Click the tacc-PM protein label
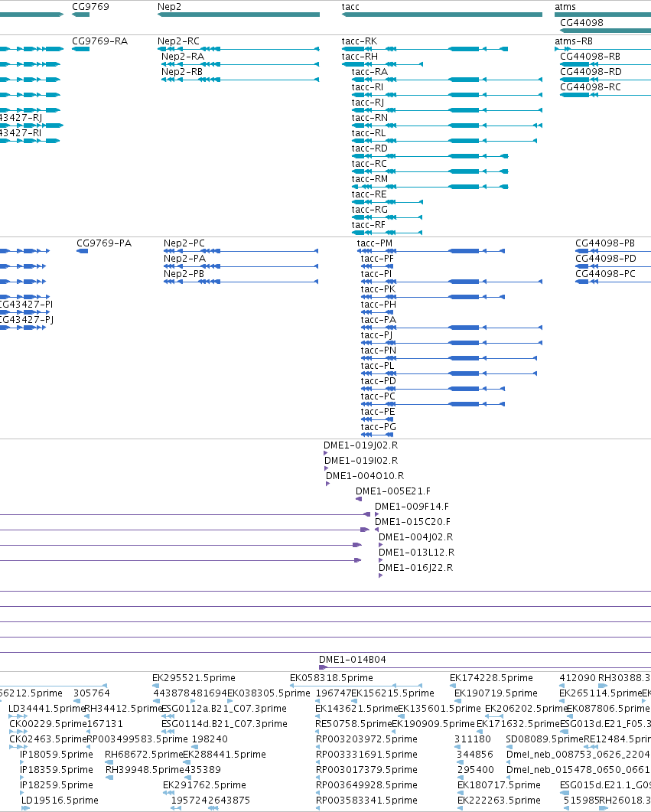Screen dimensions: 651x812 pyautogui.click(x=375, y=243)
